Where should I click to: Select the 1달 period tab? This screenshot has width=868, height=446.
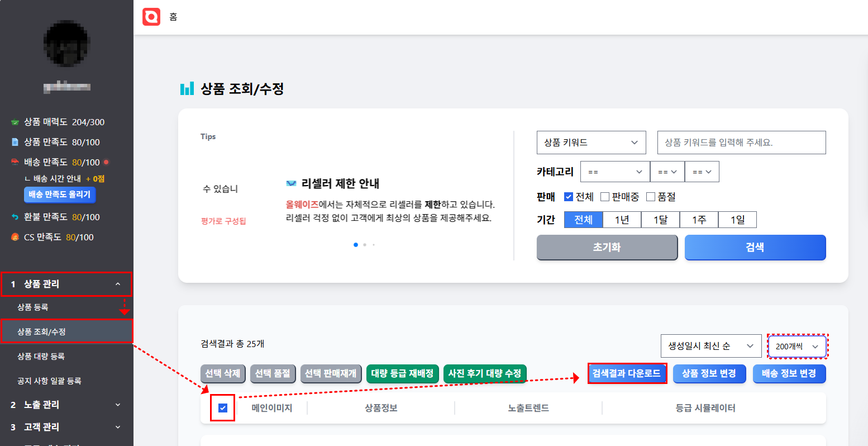660,220
